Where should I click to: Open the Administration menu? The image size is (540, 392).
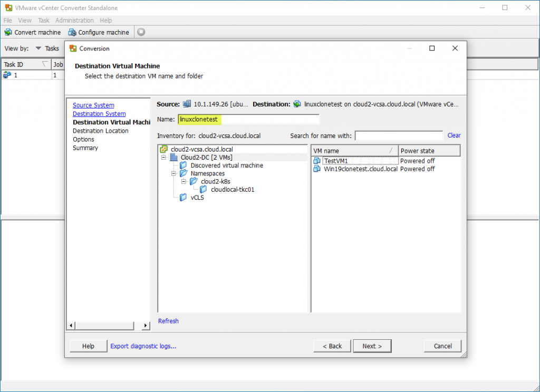74,20
